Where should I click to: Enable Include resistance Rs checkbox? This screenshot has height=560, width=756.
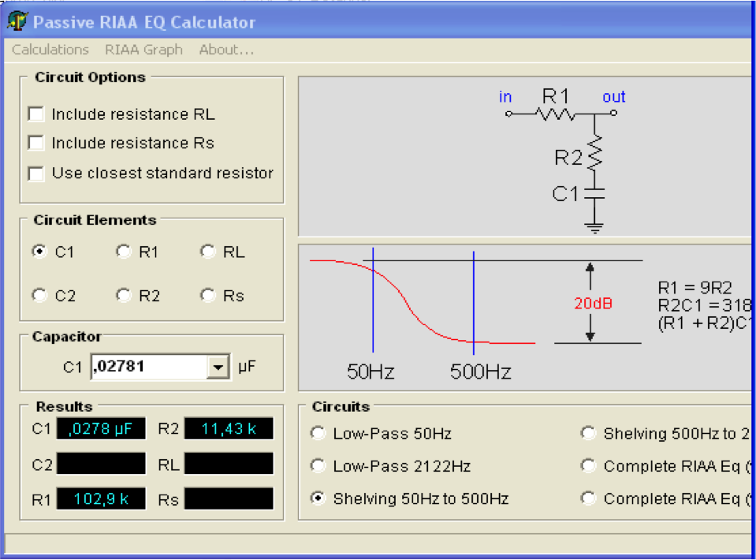click(x=36, y=144)
